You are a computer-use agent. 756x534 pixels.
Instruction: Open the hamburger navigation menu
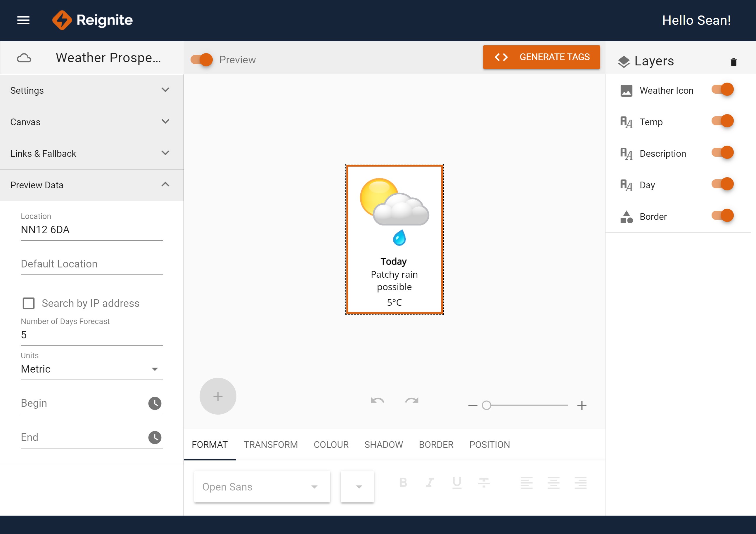coord(23,20)
